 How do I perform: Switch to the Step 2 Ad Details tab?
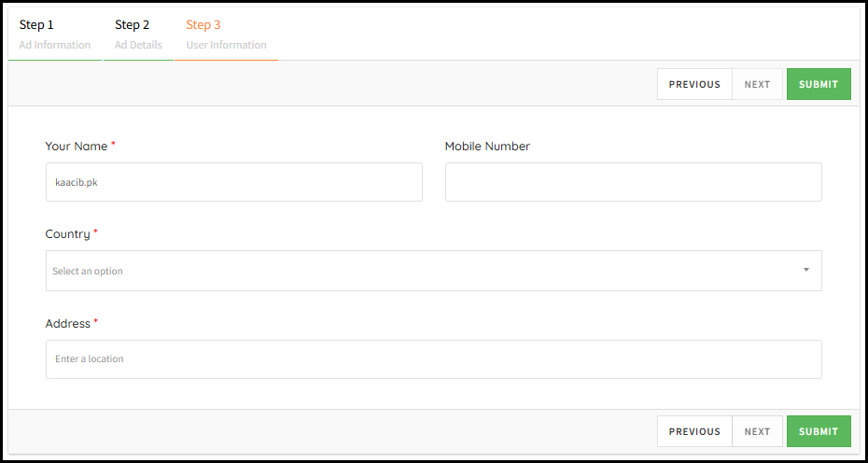tap(138, 35)
